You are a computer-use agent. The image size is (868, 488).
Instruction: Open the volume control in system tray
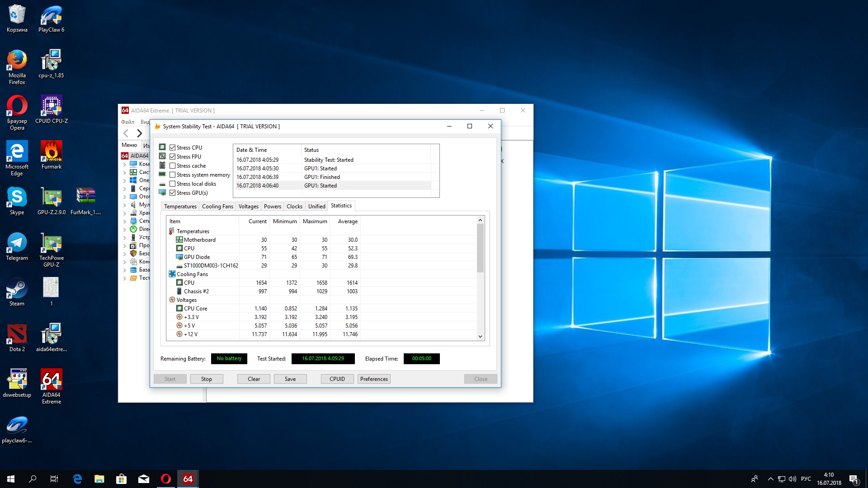pos(793,479)
